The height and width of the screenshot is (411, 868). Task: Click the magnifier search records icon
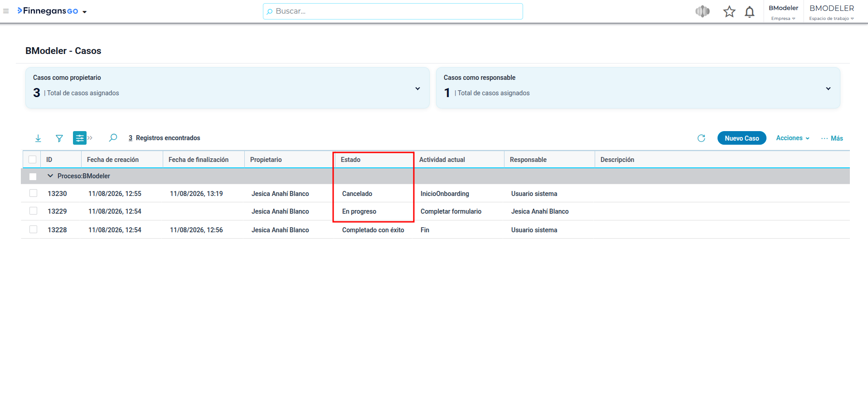click(x=113, y=137)
